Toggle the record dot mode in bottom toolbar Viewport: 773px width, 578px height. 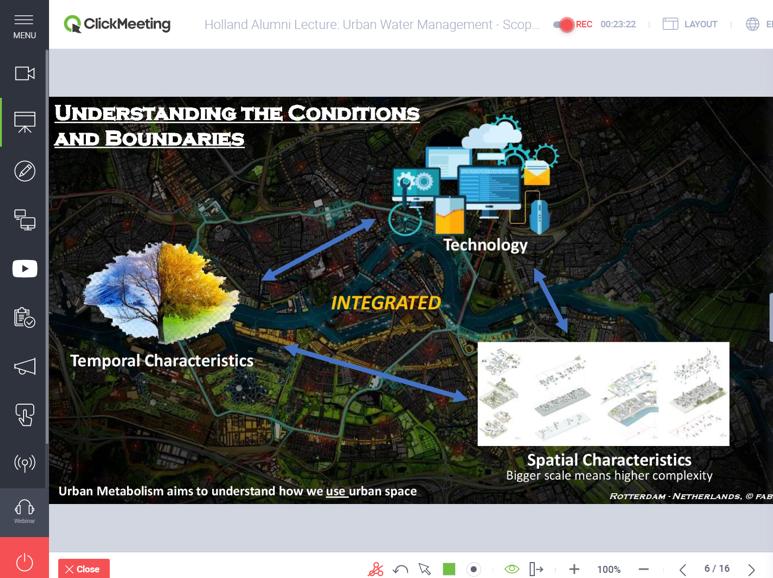point(474,569)
